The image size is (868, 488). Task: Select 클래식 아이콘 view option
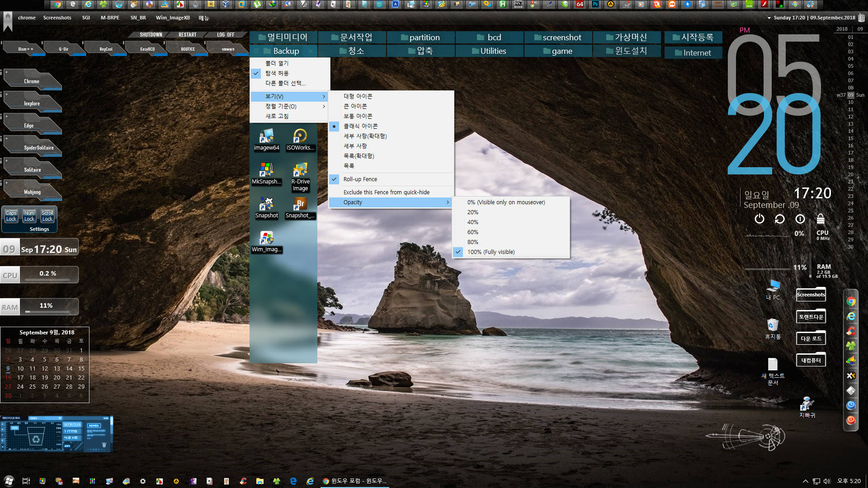pos(391,126)
